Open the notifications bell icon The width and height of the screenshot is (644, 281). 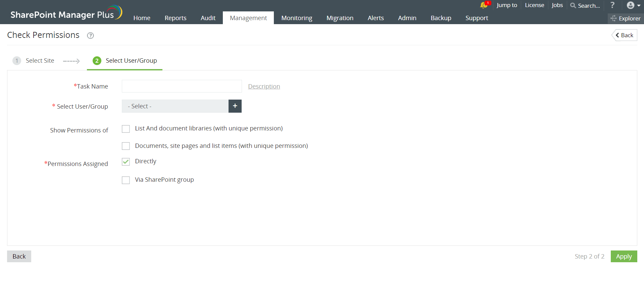coord(484,5)
